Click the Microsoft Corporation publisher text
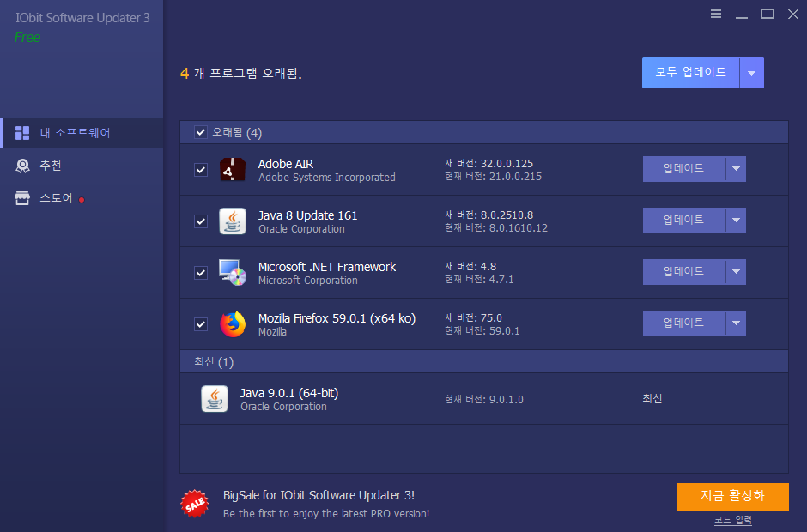Screen dimensions: 807x532 tap(307, 281)
